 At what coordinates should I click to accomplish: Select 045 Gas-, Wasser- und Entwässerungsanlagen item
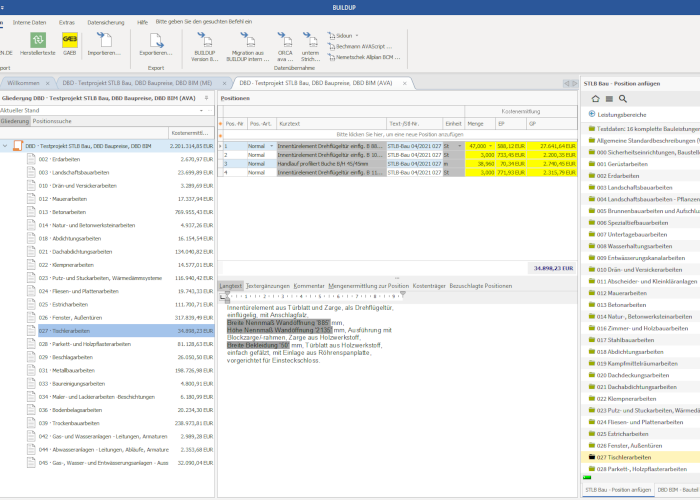click(103, 463)
